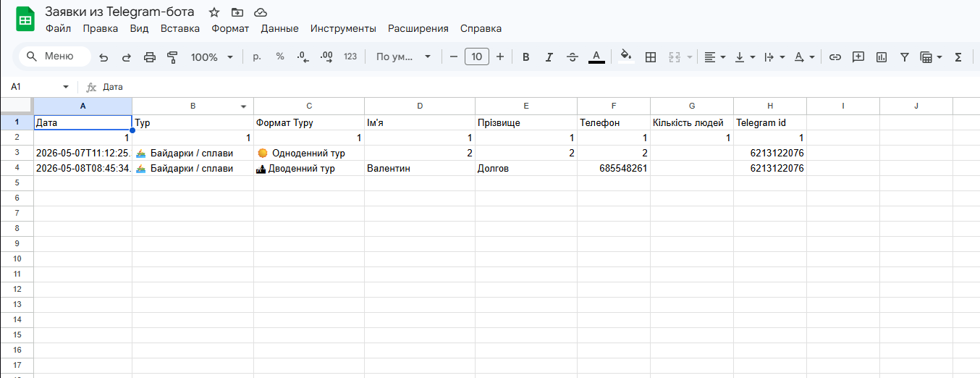Click the insert link icon

(835, 57)
